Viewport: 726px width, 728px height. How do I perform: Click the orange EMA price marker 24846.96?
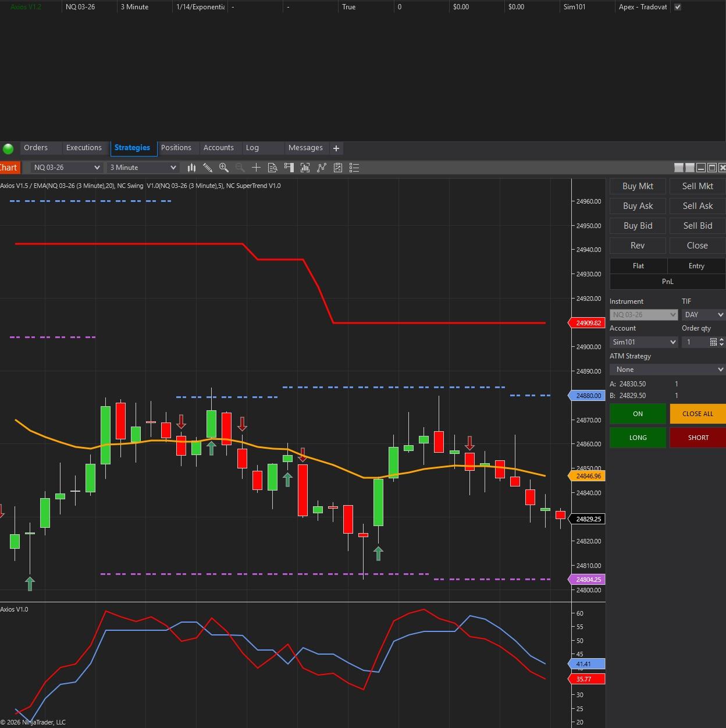588,476
